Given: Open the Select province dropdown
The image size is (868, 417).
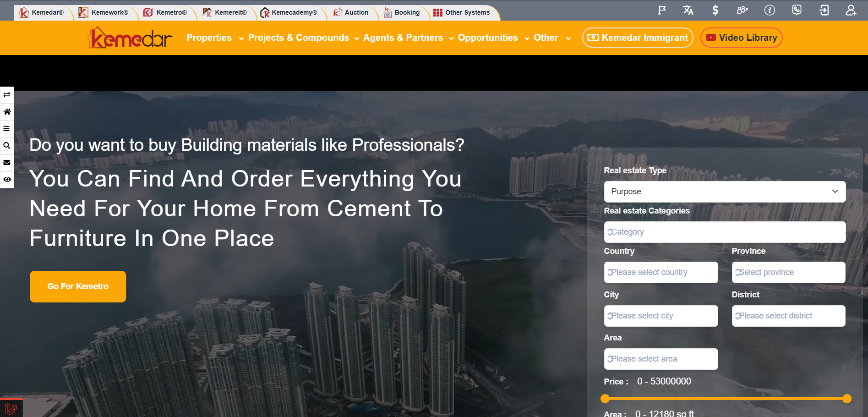Looking at the screenshot, I should pos(788,272).
